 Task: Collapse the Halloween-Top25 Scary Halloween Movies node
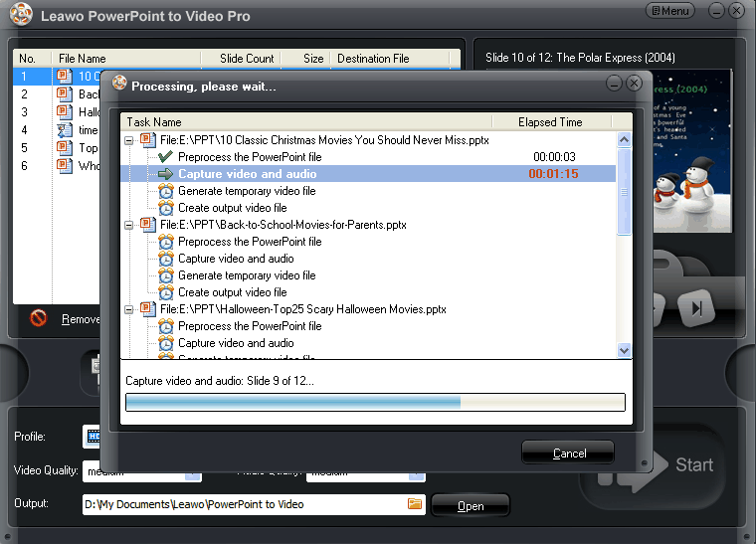tap(128, 310)
